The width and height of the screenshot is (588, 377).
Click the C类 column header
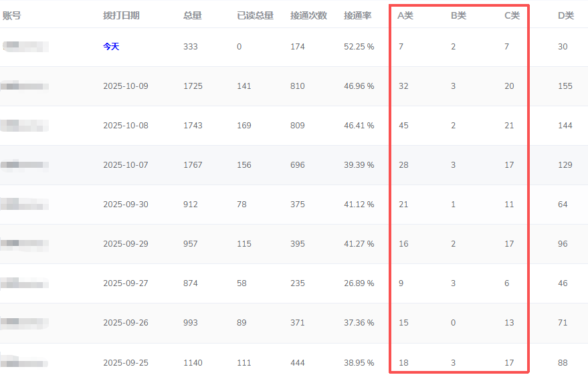pos(512,15)
